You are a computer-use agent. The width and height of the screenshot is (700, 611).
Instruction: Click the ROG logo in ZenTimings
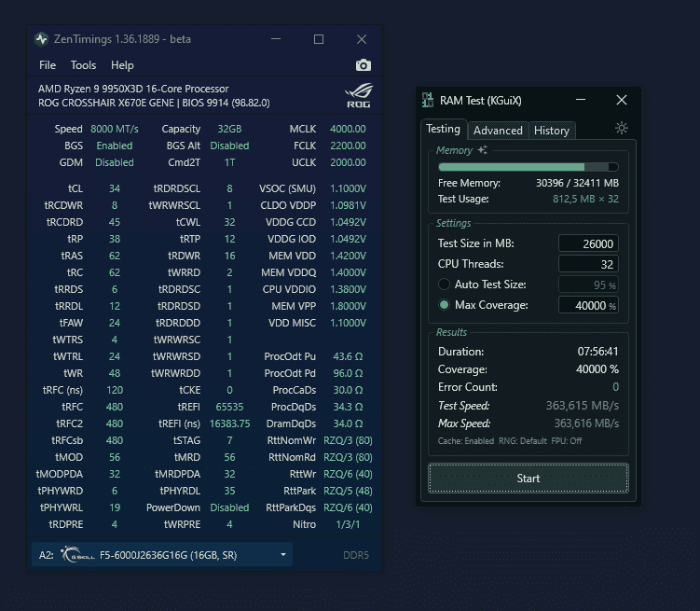click(x=359, y=95)
